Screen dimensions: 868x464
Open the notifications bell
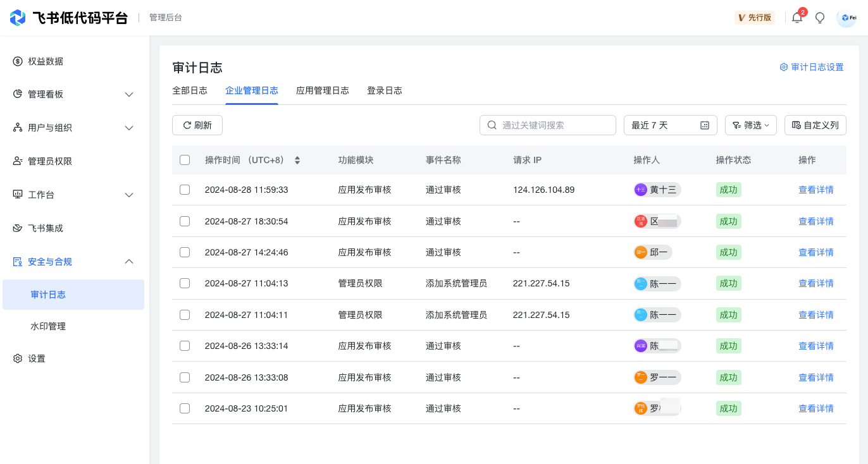[x=797, y=18]
